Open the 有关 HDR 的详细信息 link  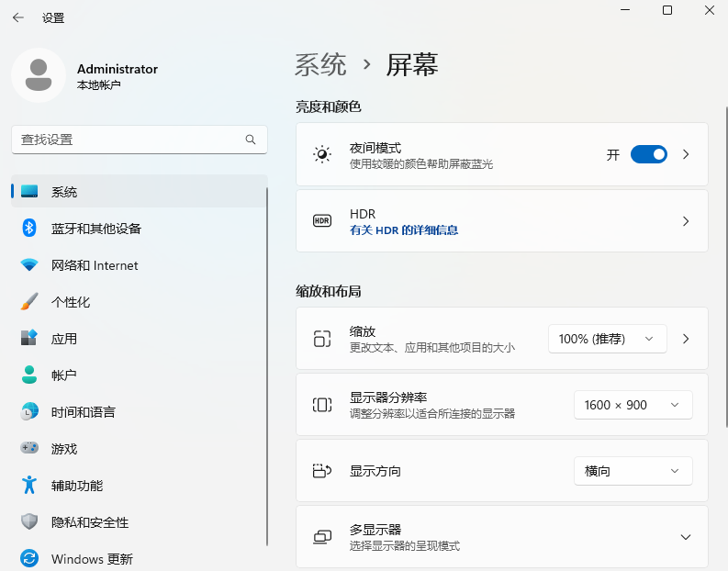pyautogui.click(x=404, y=230)
